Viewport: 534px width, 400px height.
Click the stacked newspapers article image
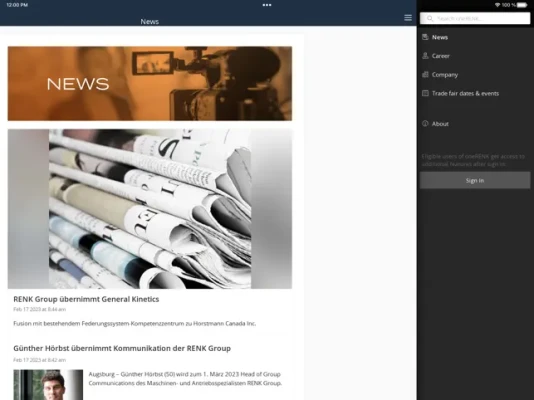(x=150, y=209)
